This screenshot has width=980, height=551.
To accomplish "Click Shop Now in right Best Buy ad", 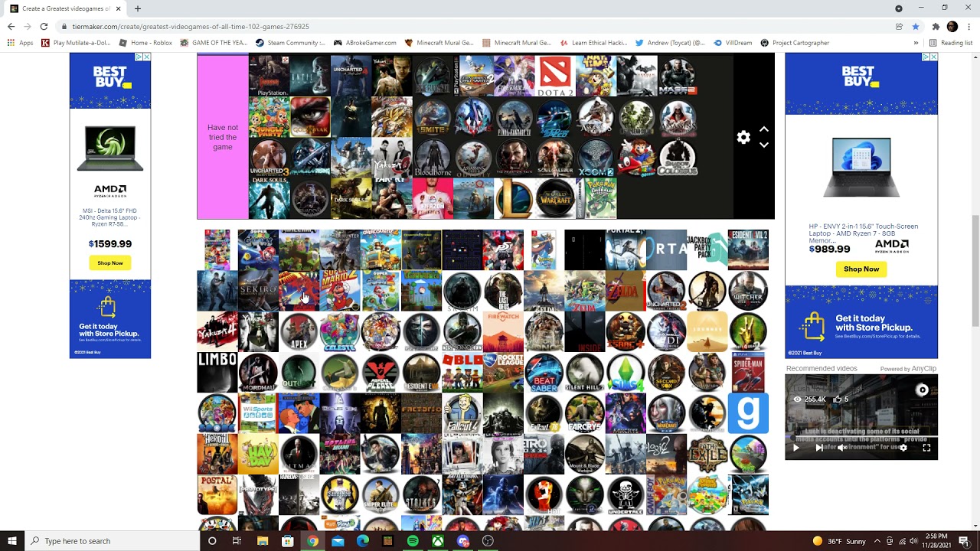I will 861,269.
